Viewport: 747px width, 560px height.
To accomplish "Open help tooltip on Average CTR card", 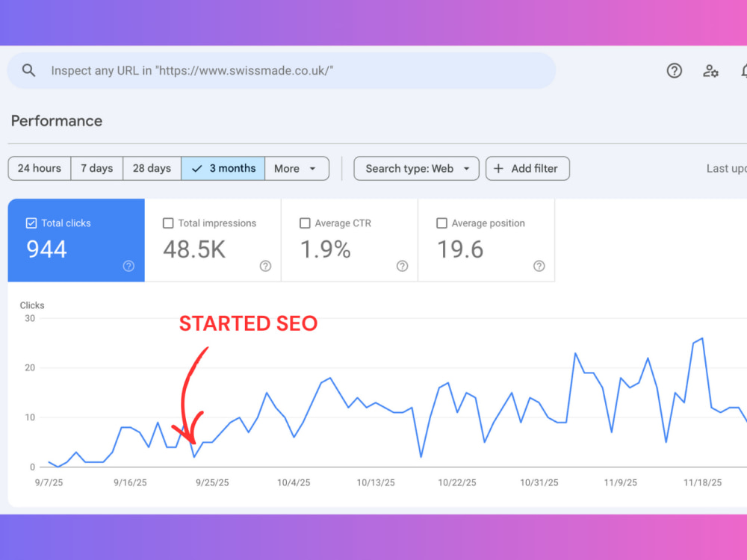I will coord(402,266).
